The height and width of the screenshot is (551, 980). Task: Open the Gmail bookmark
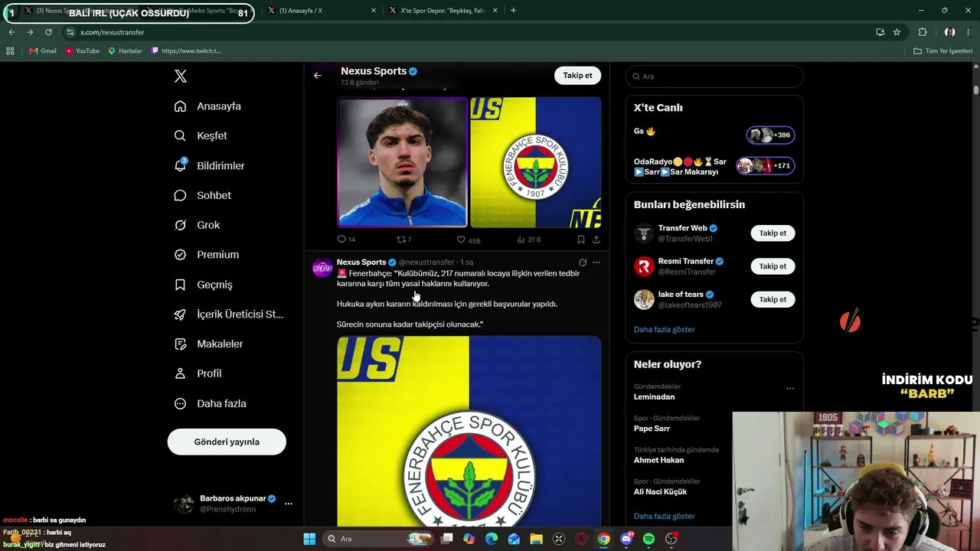[43, 51]
